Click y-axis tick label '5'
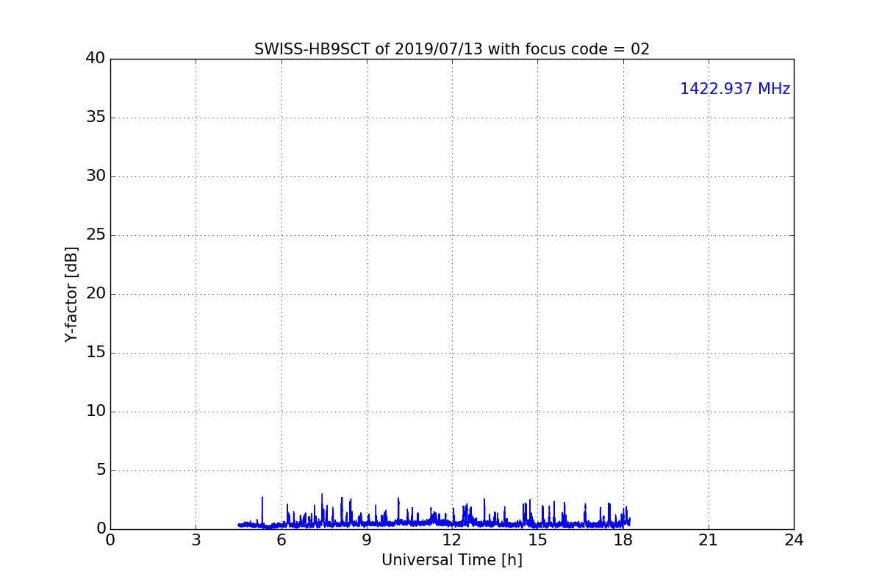The height and width of the screenshot is (588, 882). [x=101, y=470]
